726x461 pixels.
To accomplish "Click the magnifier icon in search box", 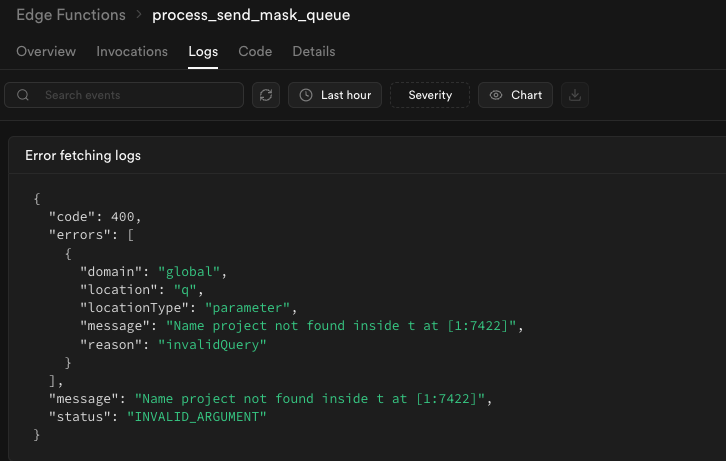I will [x=23, y=95].
